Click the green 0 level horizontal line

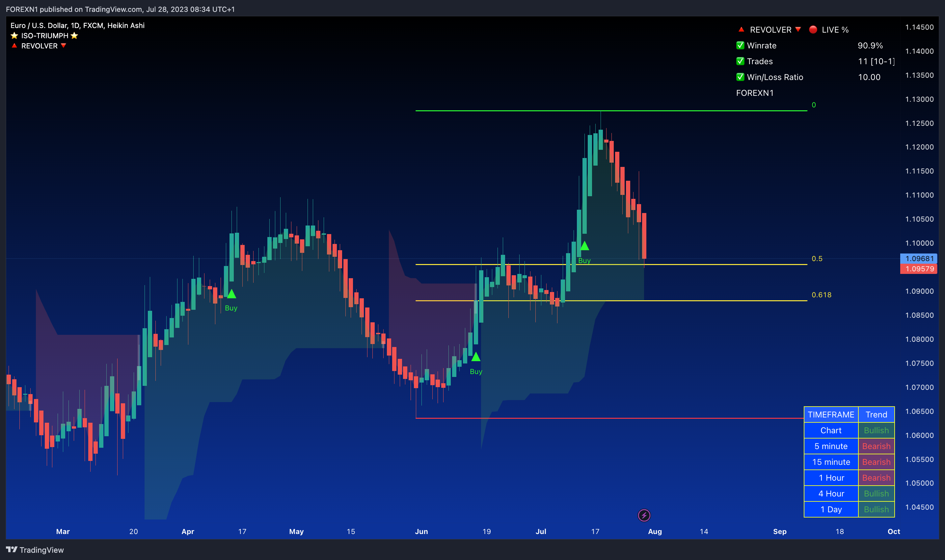pos(611,111)
